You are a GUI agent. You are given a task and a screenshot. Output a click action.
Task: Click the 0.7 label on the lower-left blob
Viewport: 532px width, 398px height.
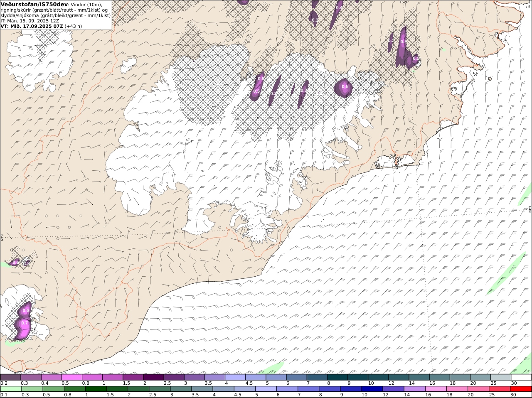pyautogui.click(x=24, y=323)
